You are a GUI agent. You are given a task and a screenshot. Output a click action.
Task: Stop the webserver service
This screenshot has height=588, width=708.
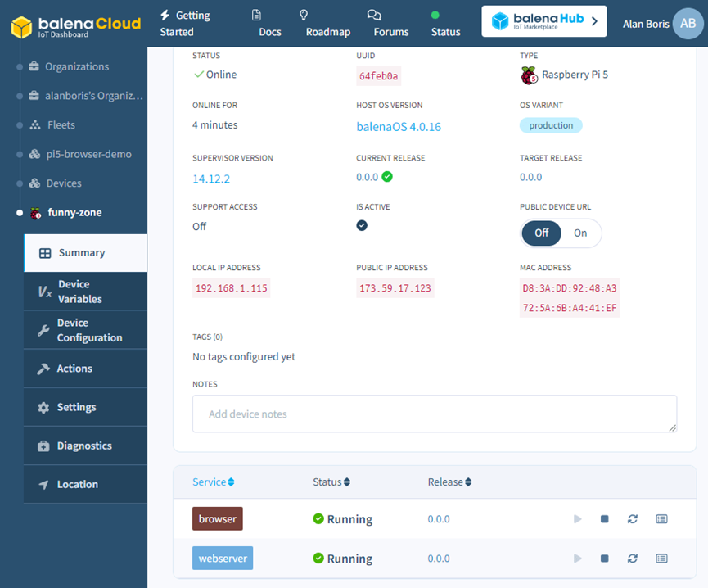[x=605, y=559]
